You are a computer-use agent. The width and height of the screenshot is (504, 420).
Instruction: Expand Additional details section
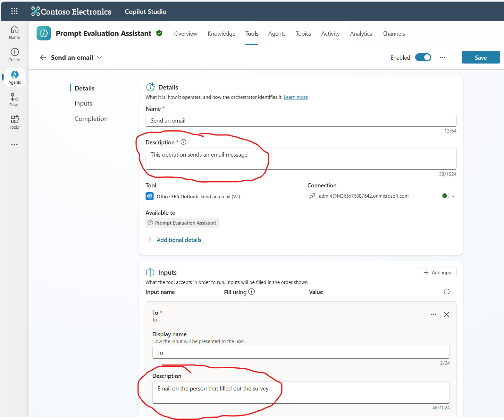tap(174, 240)
